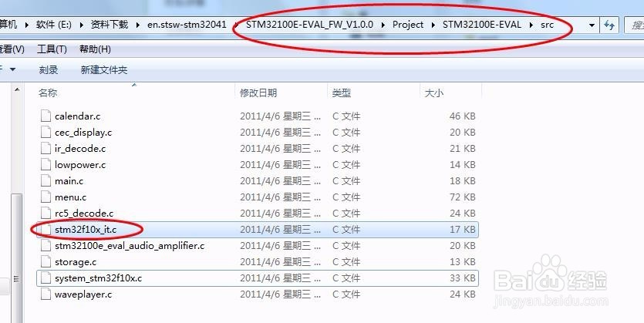Expand the arrow after 软件 (E:) breadcrumb

click(x=81, y=25)
